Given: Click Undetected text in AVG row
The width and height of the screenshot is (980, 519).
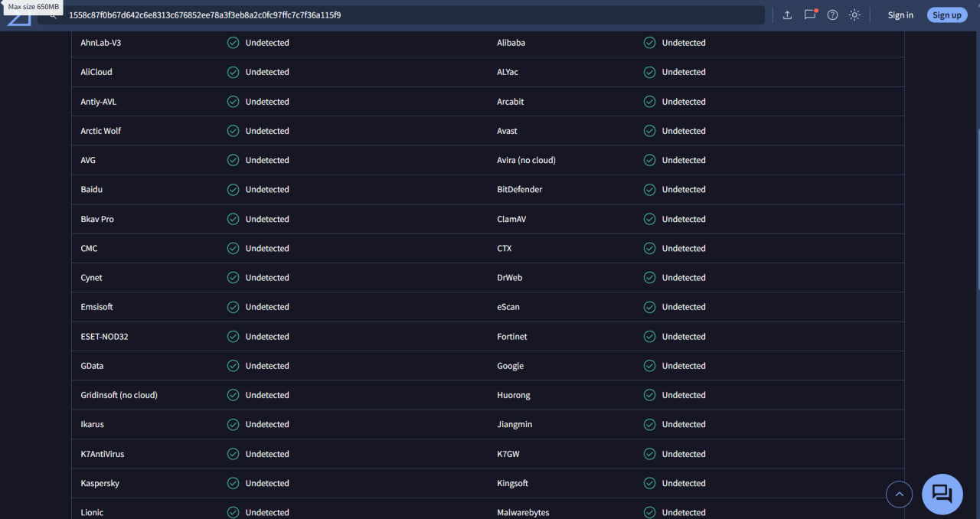Looking at the screenshot, I should (267, 160).
